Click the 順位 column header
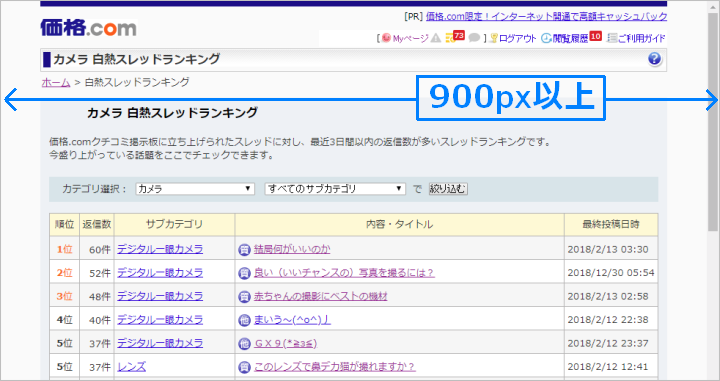Image resolution: width=720 pixels, height=381 pixels. (x=64, y=225)
